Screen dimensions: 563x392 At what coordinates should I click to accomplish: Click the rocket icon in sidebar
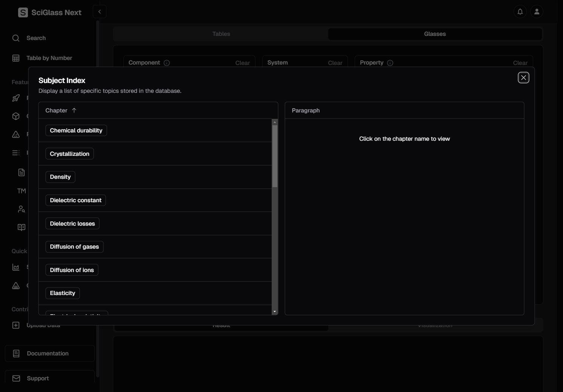click(16, 98)
